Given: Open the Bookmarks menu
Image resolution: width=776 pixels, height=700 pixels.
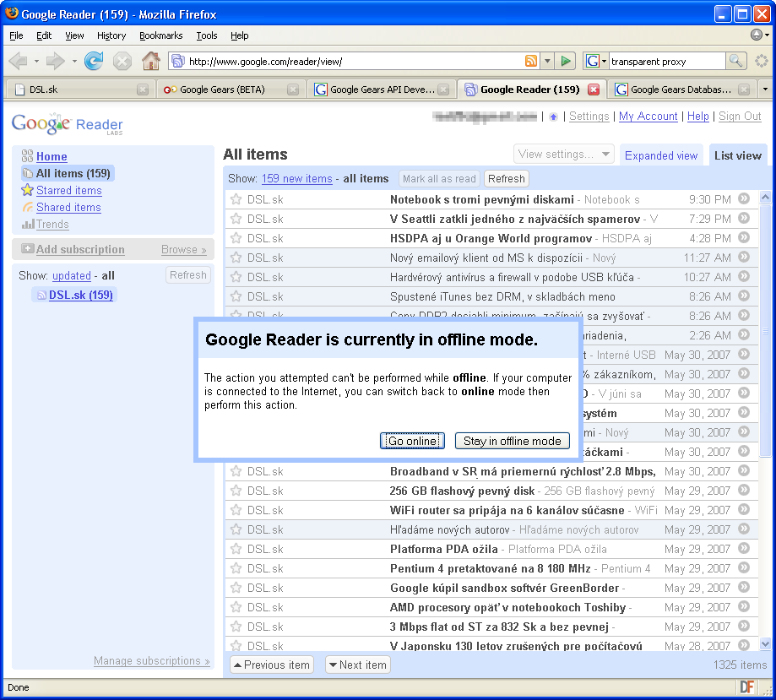Looking at the screenshot, I should pos(160,35).
